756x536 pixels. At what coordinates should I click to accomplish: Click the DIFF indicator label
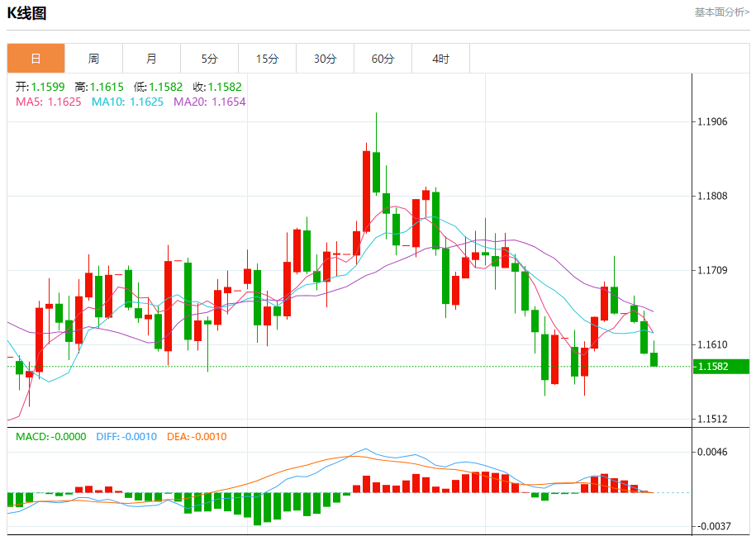tap(126, 437)
